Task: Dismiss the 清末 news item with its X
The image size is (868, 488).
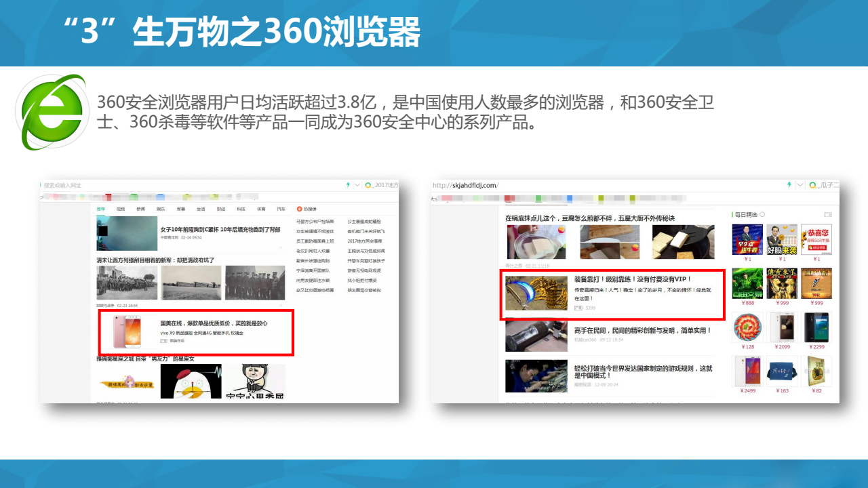Action: pos(281,306)
